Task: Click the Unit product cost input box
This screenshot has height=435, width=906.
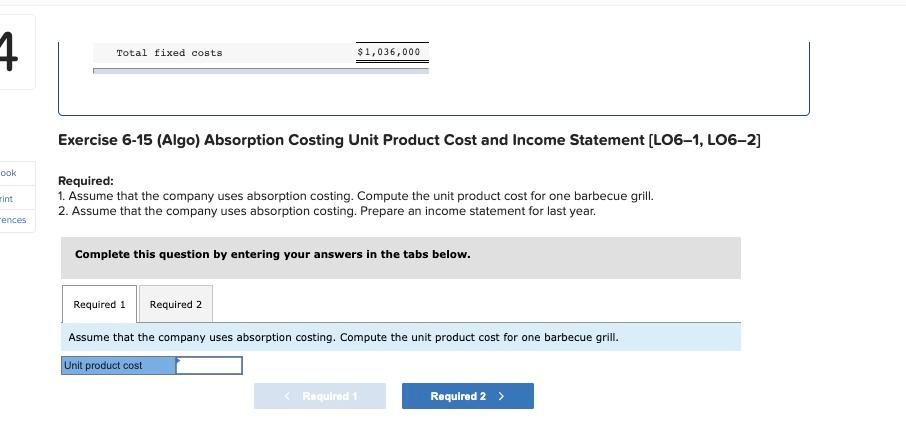Action: [x=210, y=366]
